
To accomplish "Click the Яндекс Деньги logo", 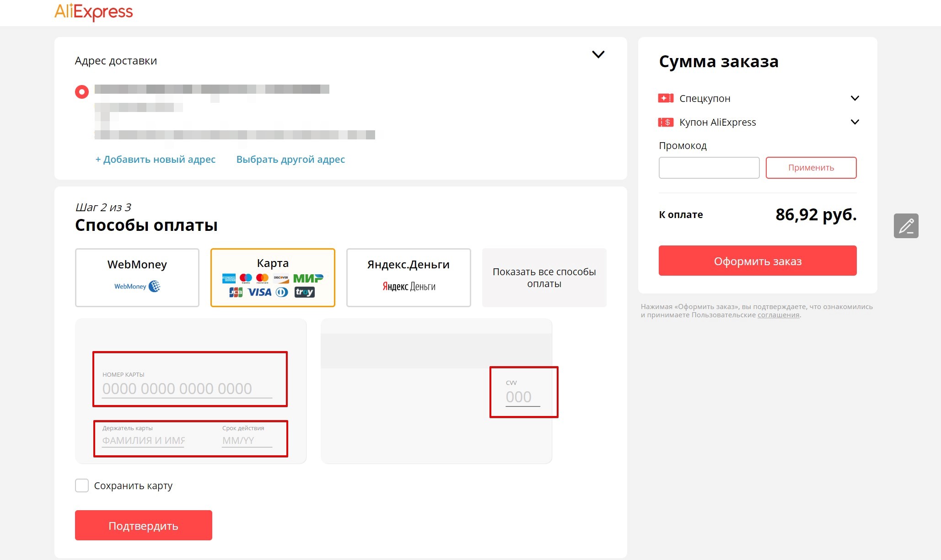I will click(x=409, y=287).
